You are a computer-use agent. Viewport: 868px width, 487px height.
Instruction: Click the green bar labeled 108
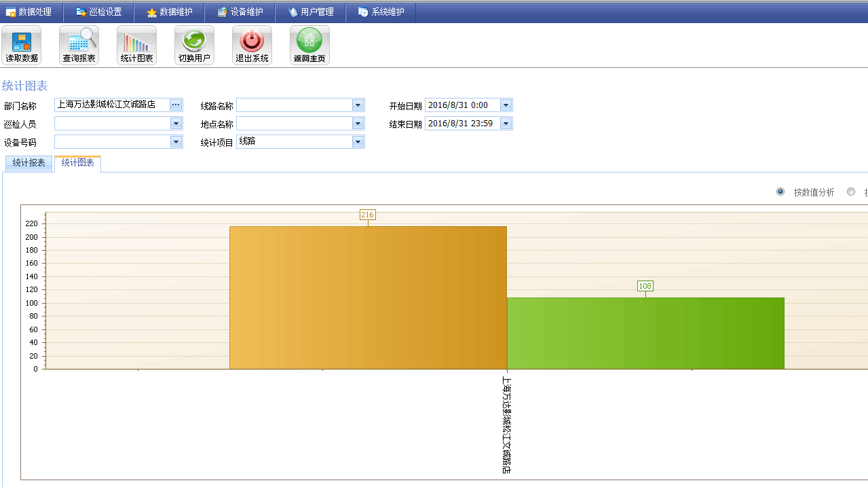pos(645,333)
